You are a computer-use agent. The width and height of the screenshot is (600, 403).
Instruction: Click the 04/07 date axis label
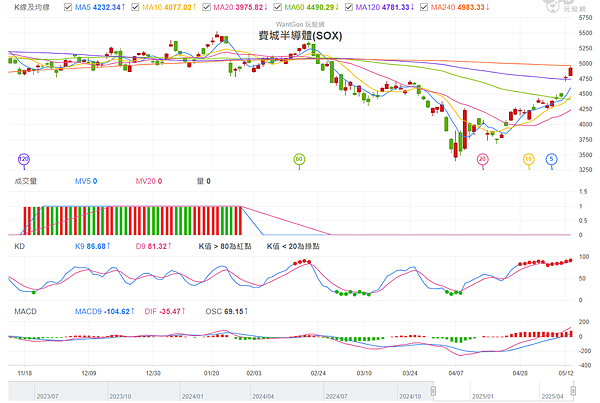coord(456,373)
